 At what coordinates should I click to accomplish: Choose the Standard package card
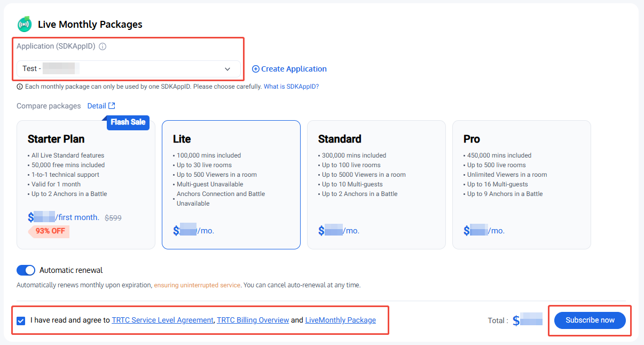[376, 184]
